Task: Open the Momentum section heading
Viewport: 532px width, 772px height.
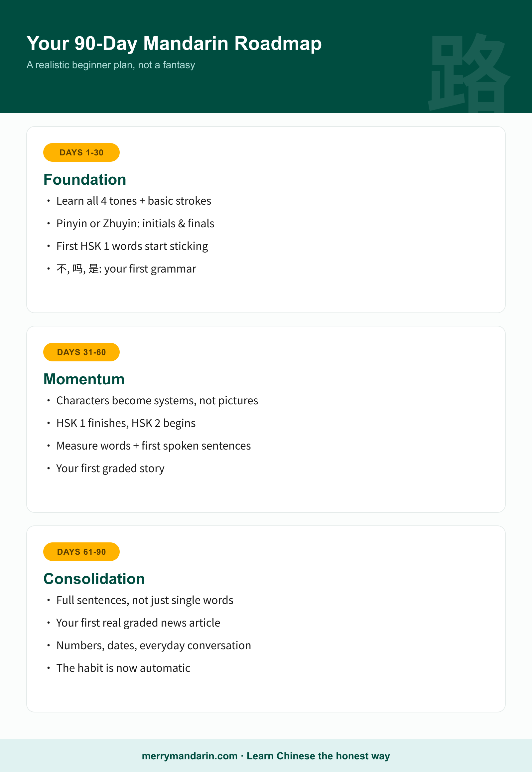Action: (84, 379)
